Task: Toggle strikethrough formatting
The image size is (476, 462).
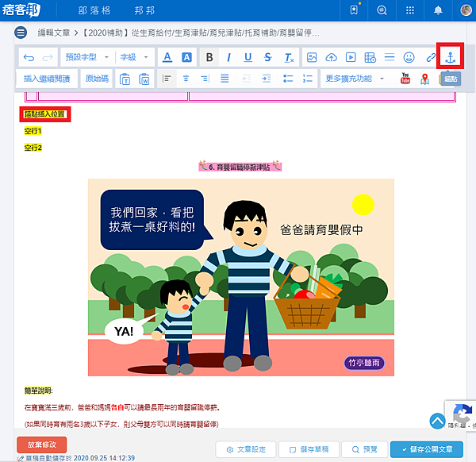Action: [x=268, y=57]
